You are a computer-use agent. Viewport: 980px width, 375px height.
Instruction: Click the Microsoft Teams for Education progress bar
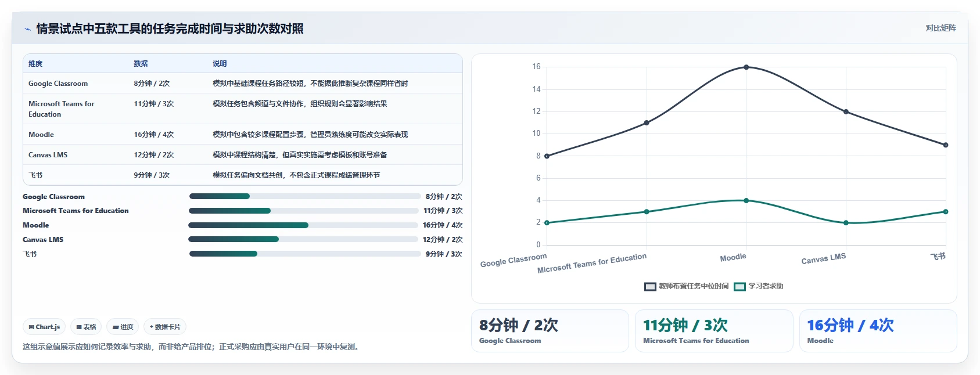(304, 211)
